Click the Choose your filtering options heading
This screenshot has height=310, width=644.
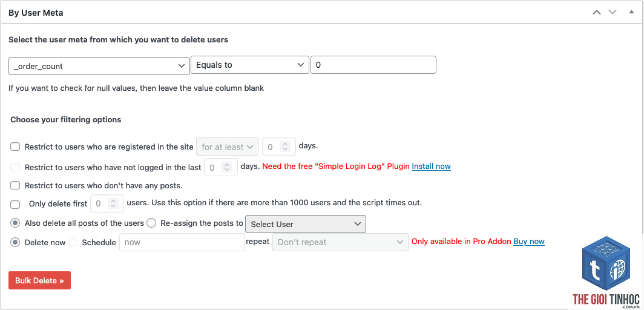click(66, 119)
